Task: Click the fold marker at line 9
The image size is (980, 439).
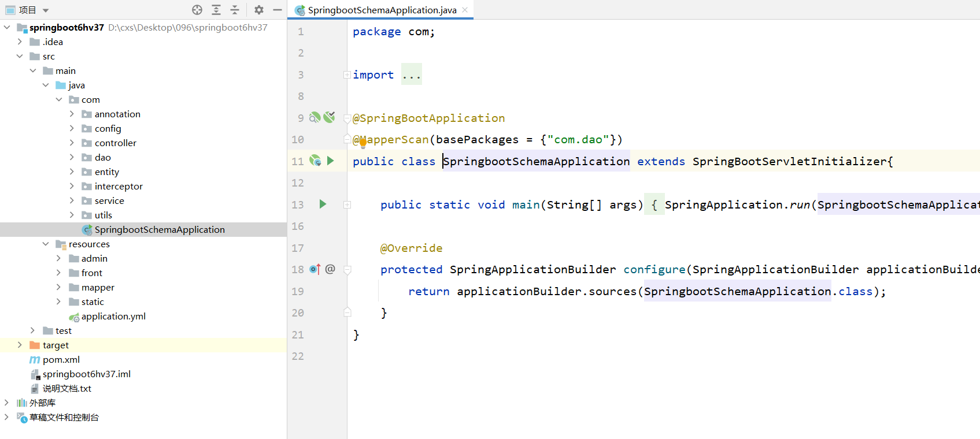Action: pos(347,118)
